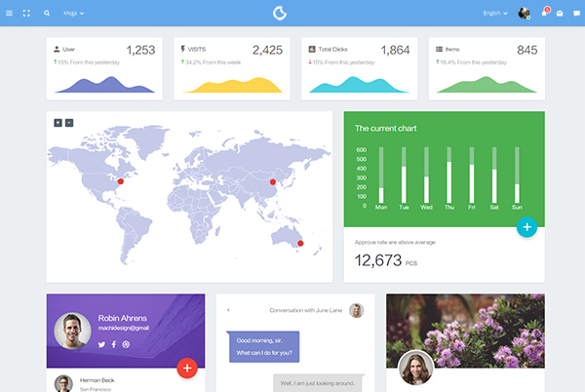Click the search magnifier icon
This screenshot has height=392, width=585.
pos(47,14)
